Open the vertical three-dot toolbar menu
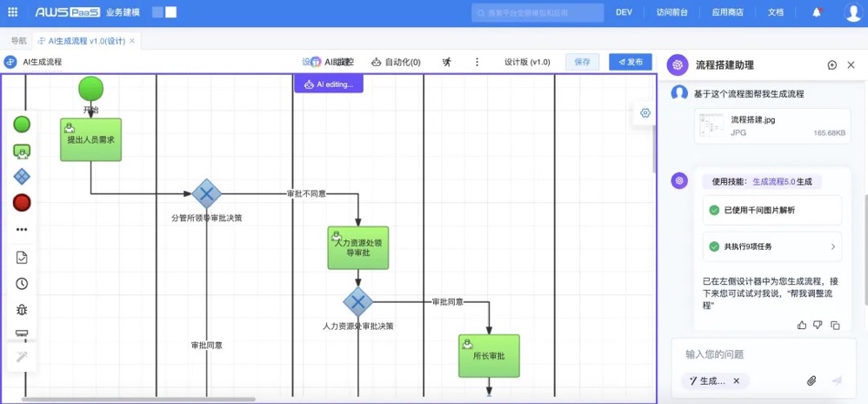The image size is (868, 404). [477, 62]
